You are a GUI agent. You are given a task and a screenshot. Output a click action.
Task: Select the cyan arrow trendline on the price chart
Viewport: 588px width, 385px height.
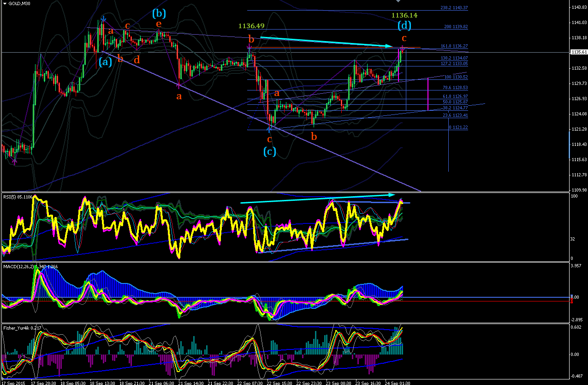(x=327, y=42)
